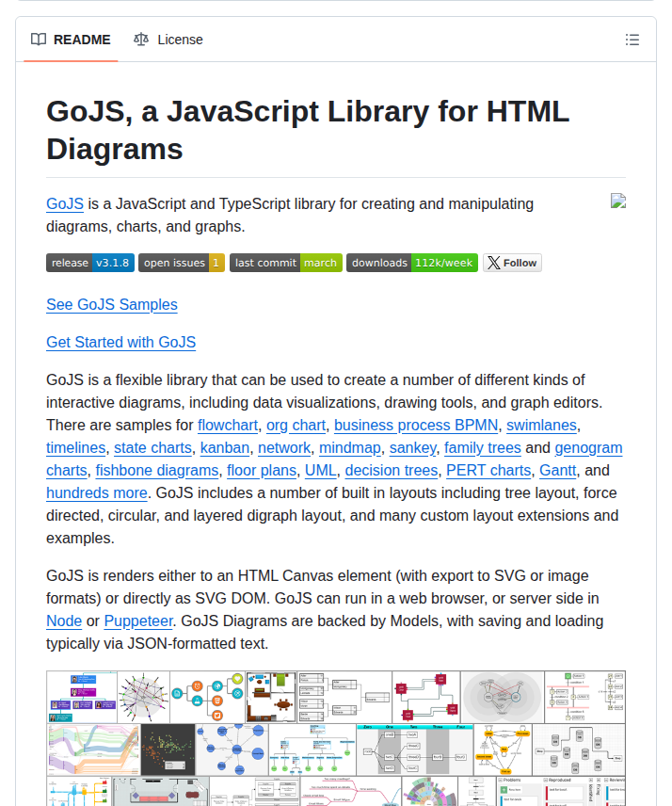Open the genogram charts link
Screen dimensions: 672x806
click(588, 447)
